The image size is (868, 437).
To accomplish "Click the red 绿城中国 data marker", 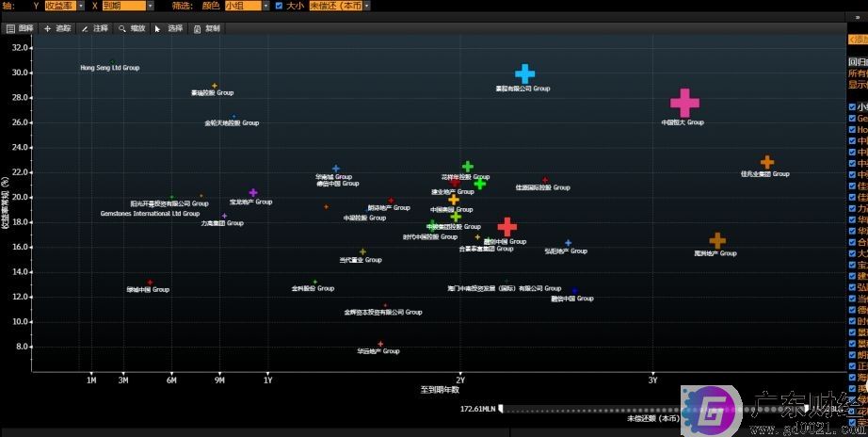I will click(150, 283).
